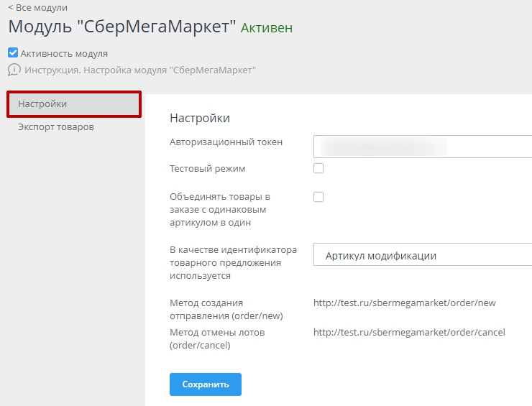Click 'Метод создания отправления (order/new)' label

pos(226,309)
